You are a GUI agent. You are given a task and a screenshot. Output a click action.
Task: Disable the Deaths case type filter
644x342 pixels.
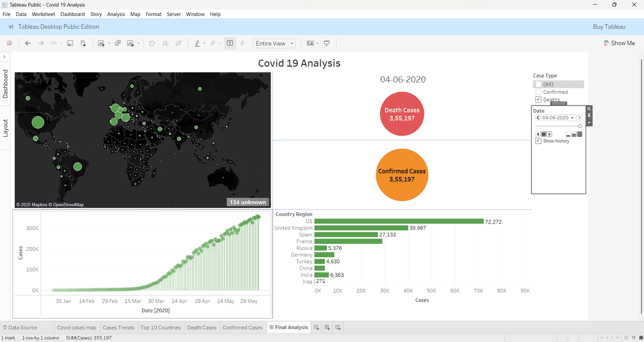tap(538, 99)
